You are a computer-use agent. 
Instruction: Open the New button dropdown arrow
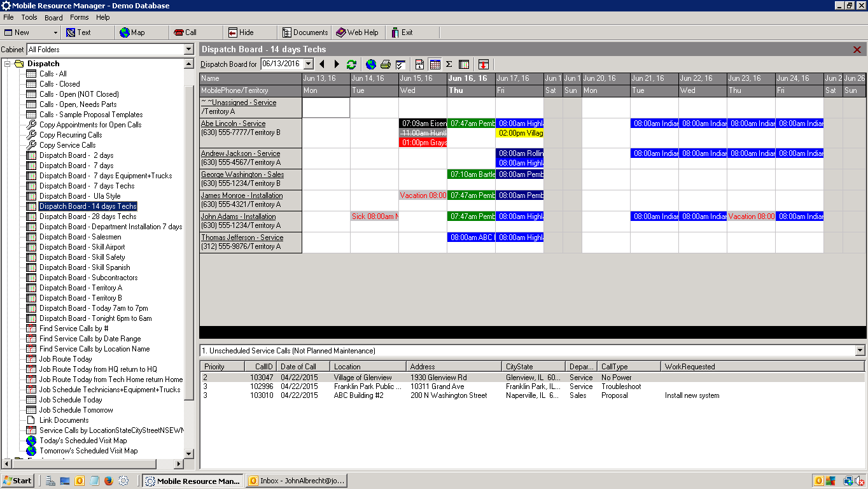[55, 32]
